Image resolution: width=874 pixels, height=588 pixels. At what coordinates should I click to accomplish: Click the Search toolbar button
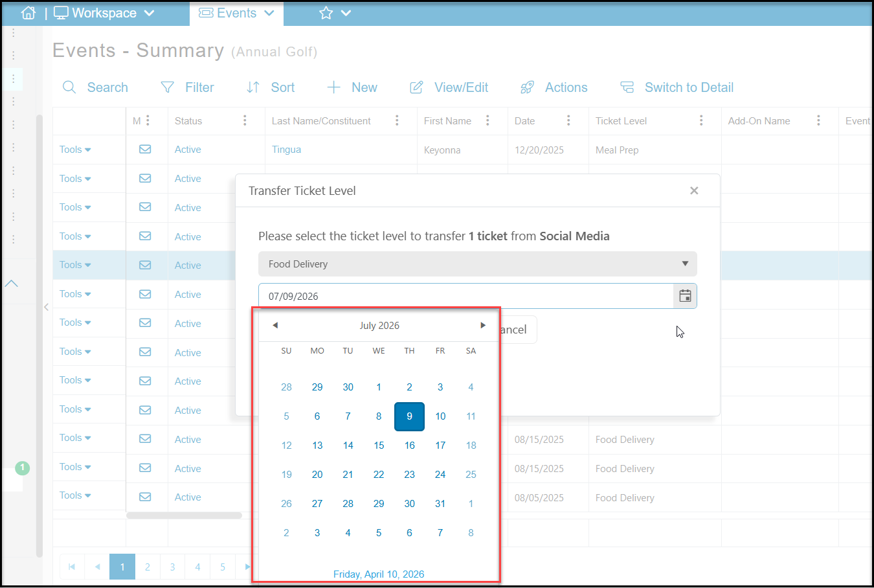pos(95,87)
